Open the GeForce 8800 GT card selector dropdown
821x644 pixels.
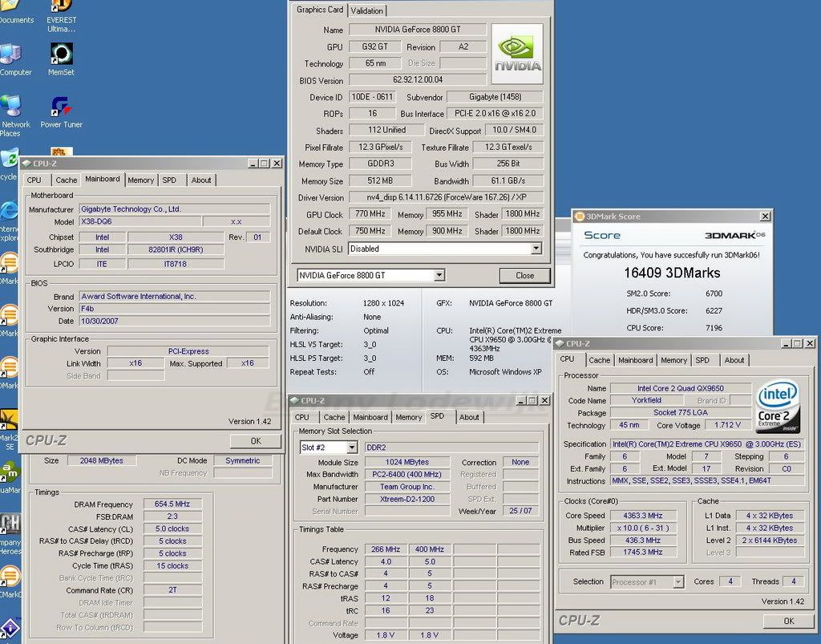[x=439, y=275]
